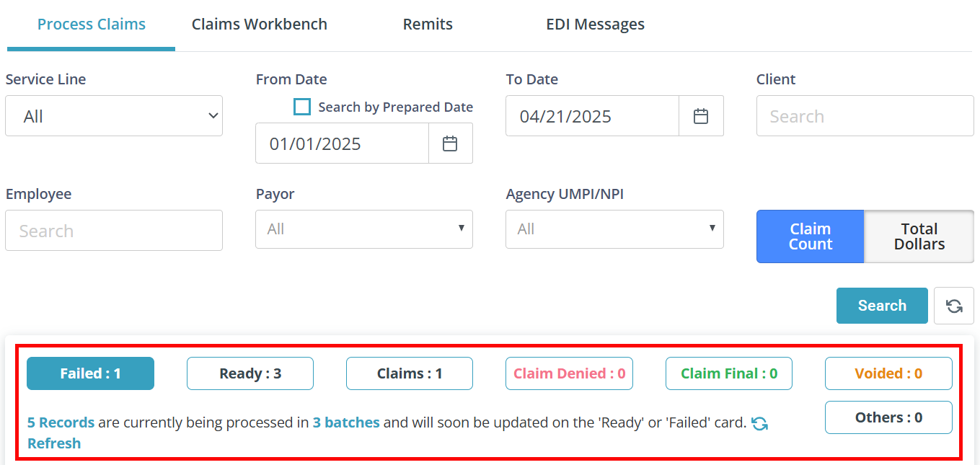Image resolution: width=980 pixels, height=465 pixels.
Task: Click the refresh icon after batch message
Action: (759, 423)
